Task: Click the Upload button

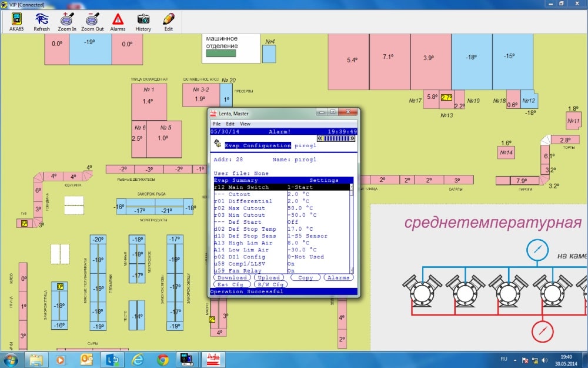Action: coord(269,277)
